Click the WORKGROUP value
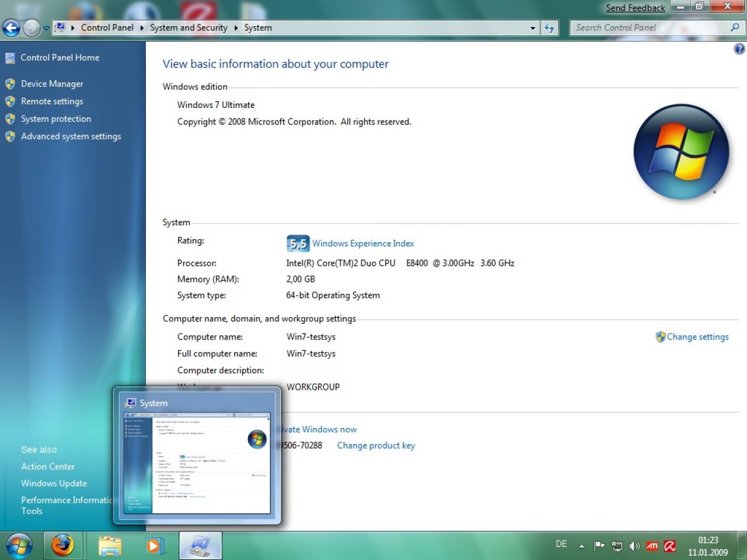 [x=313, y=387]
